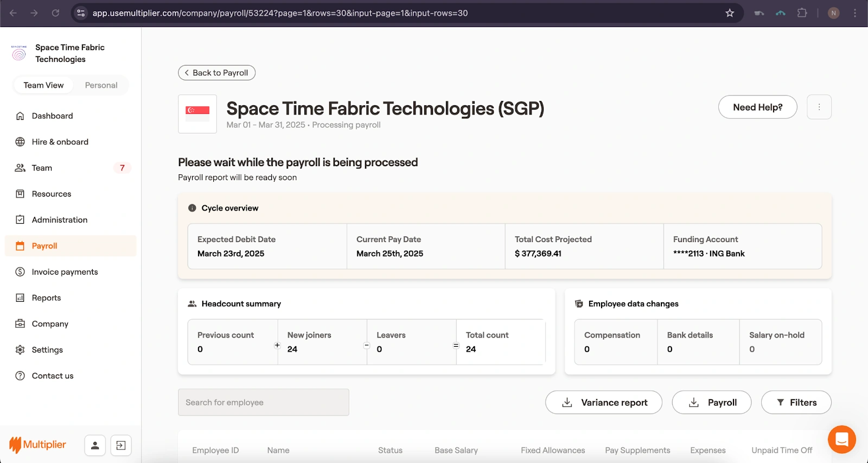Open the browser three-dot menu
Image resolution: width=868 pixels, height=463 pixels.
855,13
